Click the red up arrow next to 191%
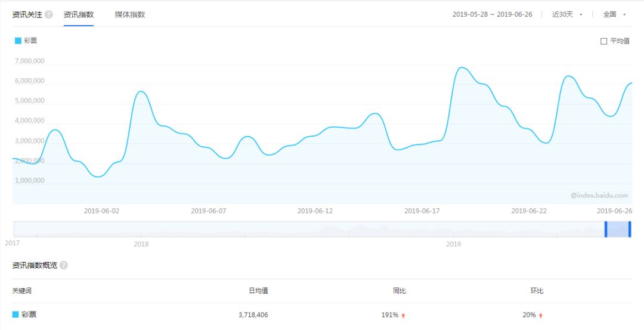Viewport: 644px width, 330px height. tap(403, 316)
